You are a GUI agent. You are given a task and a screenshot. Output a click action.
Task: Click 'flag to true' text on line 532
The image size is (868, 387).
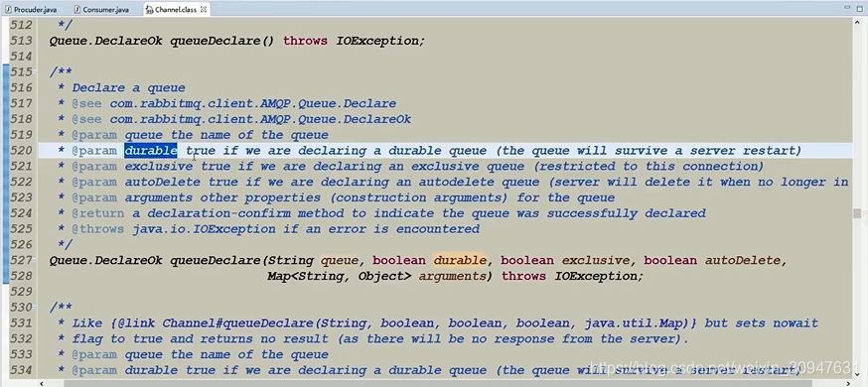(x=117, y=338)
